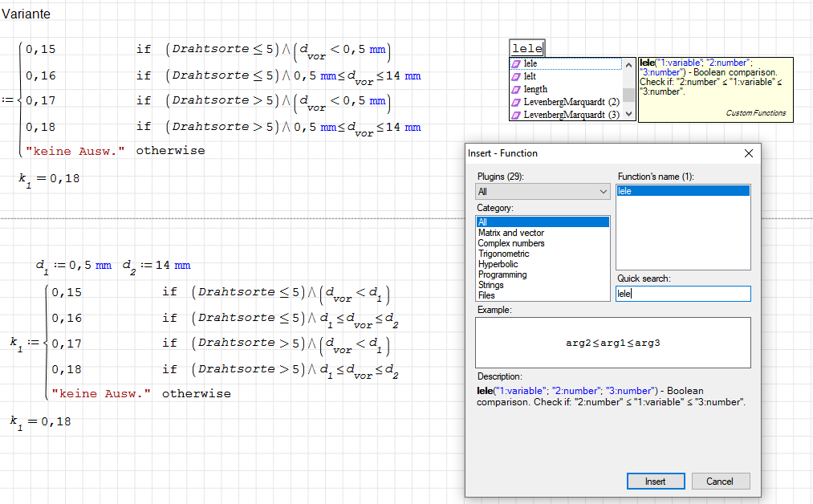The image size is (813, 504).
Task: Select the Files category
Action: 487,295
